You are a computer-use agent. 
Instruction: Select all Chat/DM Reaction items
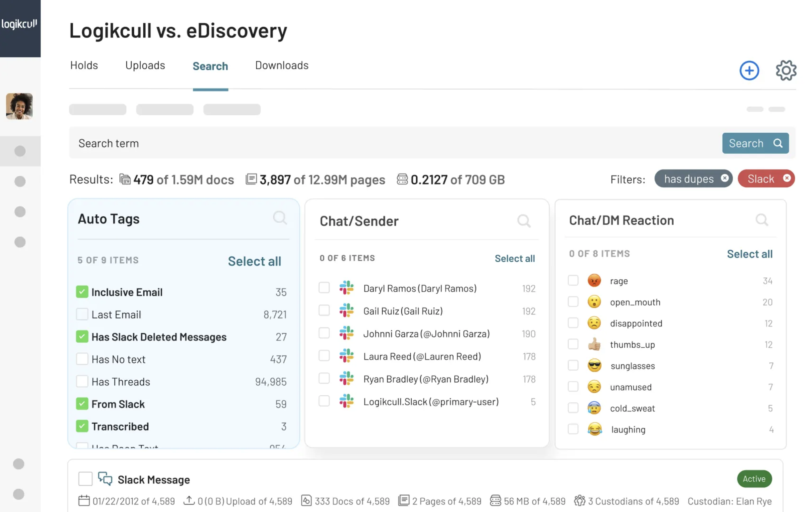coord(749,254)
